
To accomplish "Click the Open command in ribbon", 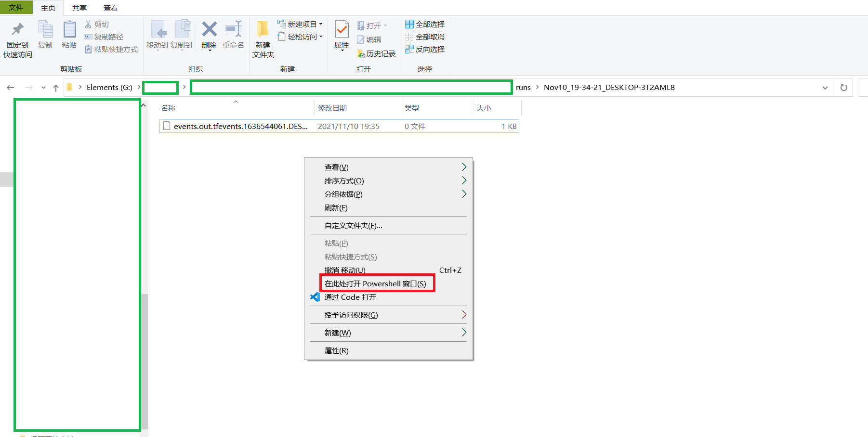I will [371, 26].
